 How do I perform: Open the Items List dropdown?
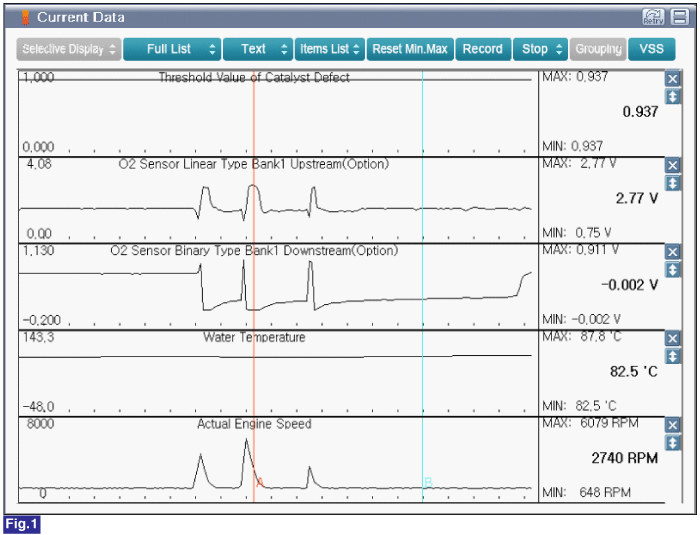click(330, 49)
